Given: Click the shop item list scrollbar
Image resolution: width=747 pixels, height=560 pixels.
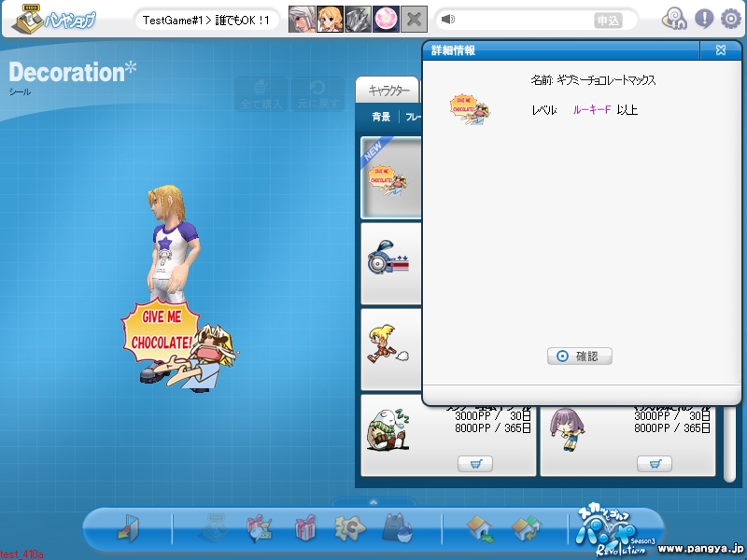Looking at the screenshot, I should coord(729,442).
